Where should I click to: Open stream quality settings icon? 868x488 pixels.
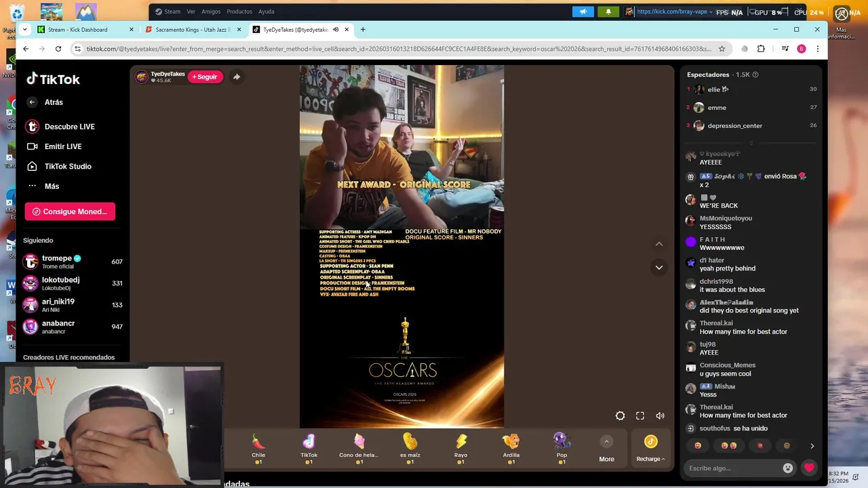click(620, 415)
